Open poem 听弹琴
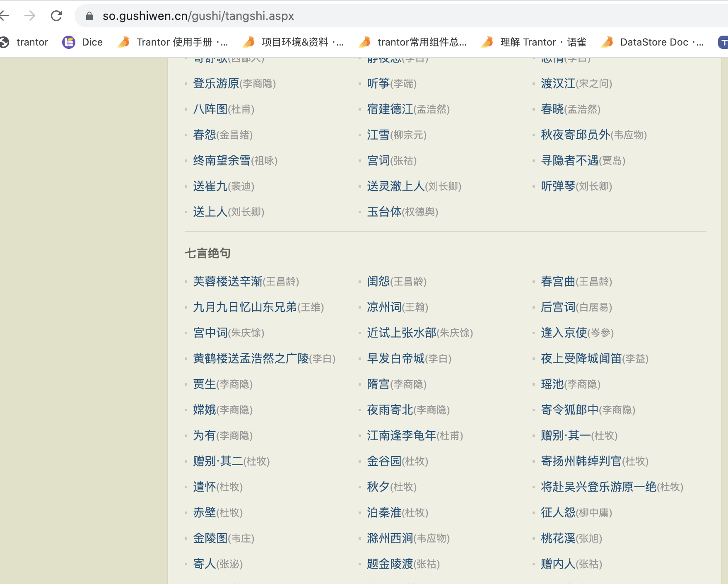728x584 pixels. (x=558, y=186)
